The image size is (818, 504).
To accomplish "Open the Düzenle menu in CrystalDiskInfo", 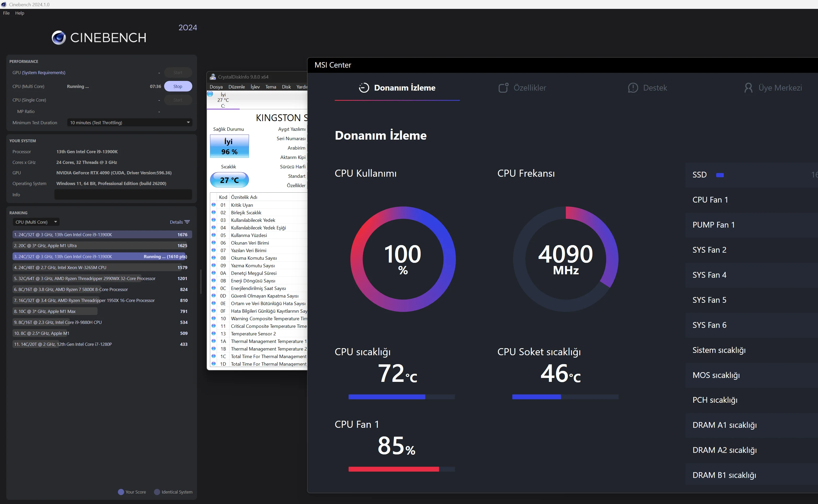I will [237, 87].
